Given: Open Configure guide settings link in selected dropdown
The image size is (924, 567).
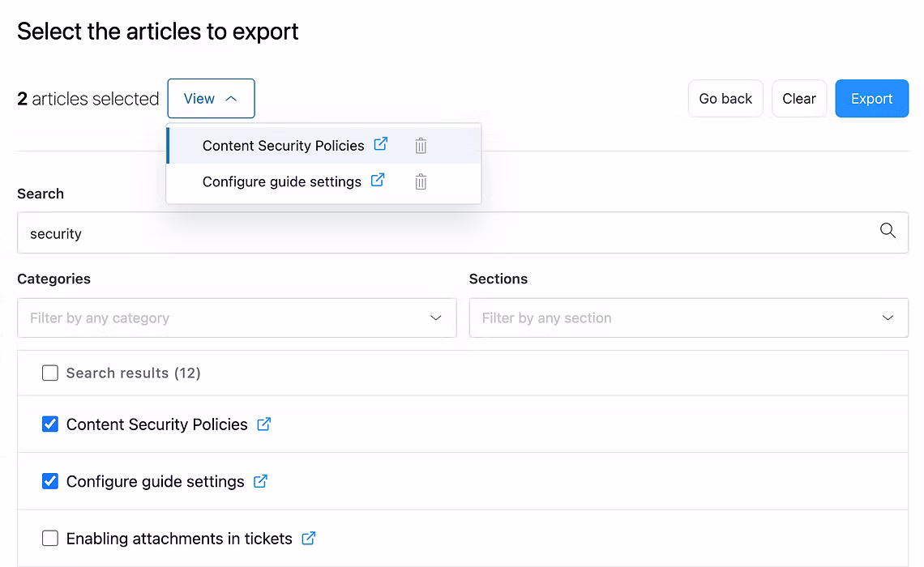Looking at the screenshot, I should click(378, 180).
